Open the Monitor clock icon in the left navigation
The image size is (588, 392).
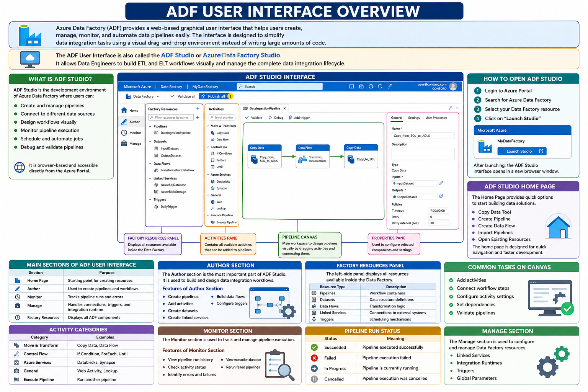(x=124, y=133)
